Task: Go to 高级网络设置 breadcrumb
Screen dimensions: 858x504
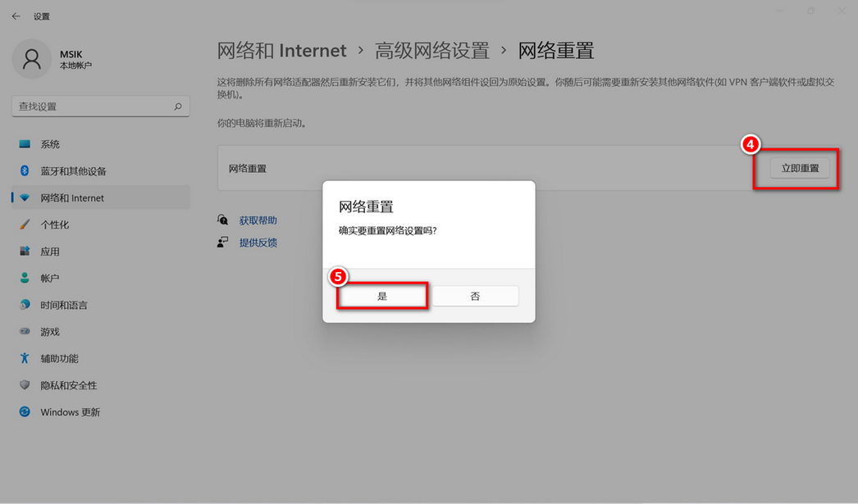Action: point(431,51)
